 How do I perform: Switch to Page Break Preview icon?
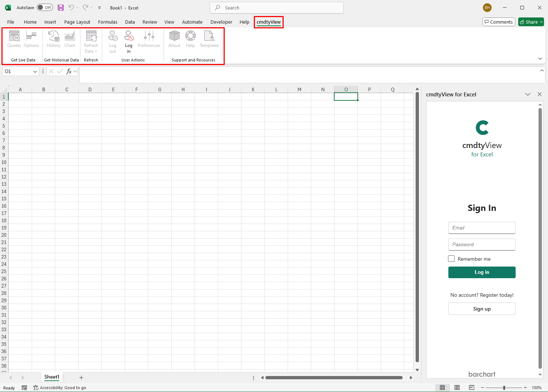click(472, 388)
